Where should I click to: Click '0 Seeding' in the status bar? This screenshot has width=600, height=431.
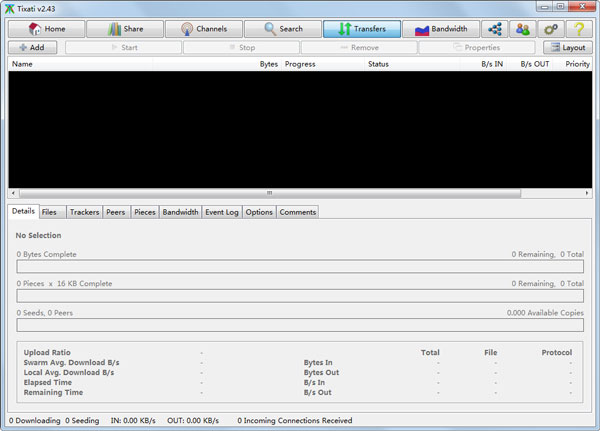point(82,421)
